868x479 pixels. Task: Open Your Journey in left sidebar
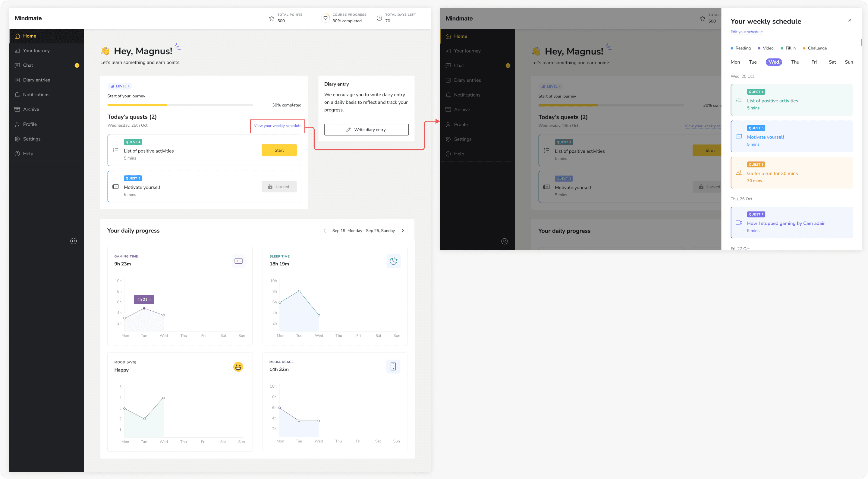46,51
